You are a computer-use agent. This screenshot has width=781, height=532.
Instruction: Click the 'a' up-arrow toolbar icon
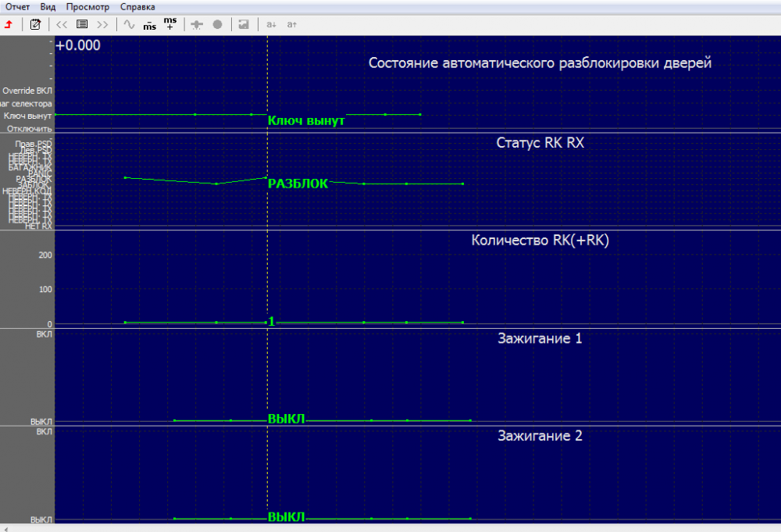[292, 24]
